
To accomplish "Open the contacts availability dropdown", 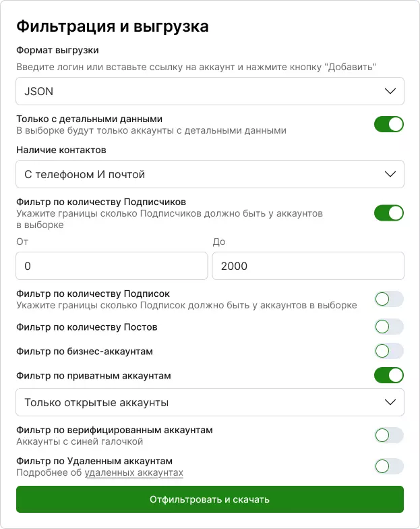I will pyautogui.click(x=210, y=174).
